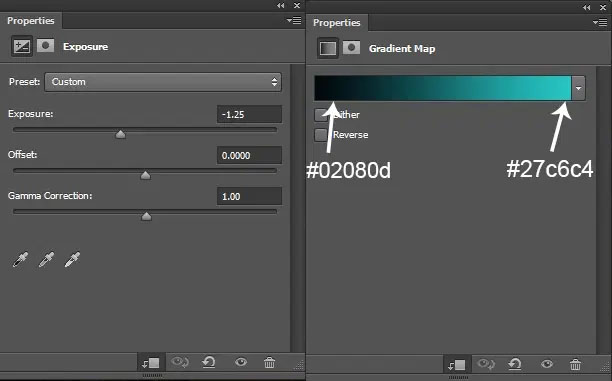Click the Offset: label

23,155
